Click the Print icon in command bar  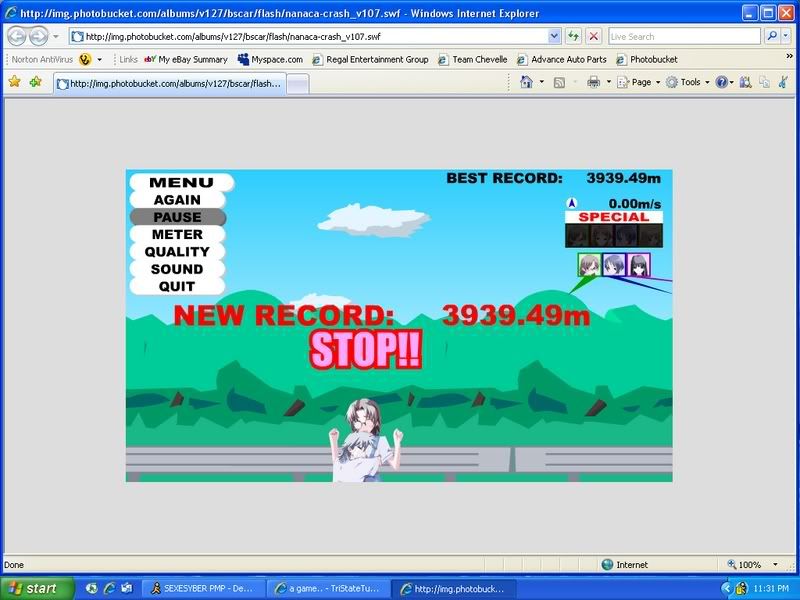593,82
